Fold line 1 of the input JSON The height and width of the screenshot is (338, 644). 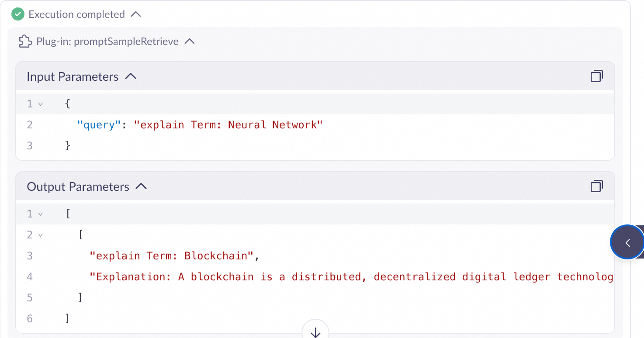tap(41, 104)
